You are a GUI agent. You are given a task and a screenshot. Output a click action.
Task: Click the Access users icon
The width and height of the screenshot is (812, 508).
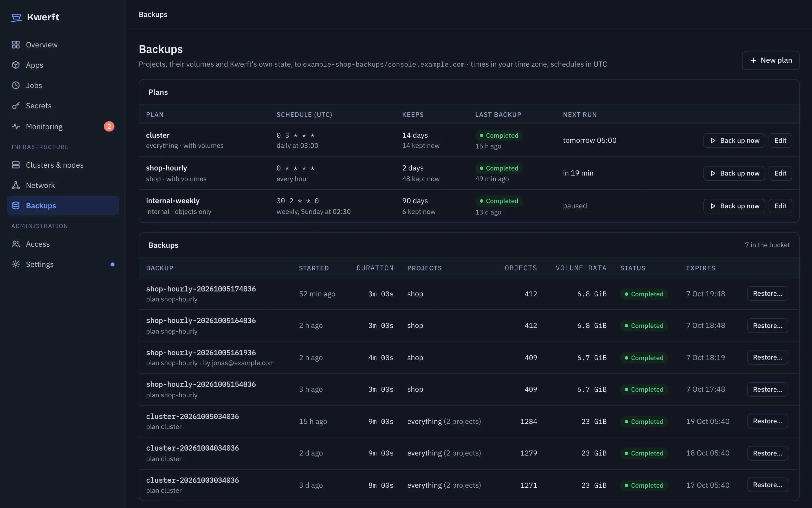pos(16,244)
